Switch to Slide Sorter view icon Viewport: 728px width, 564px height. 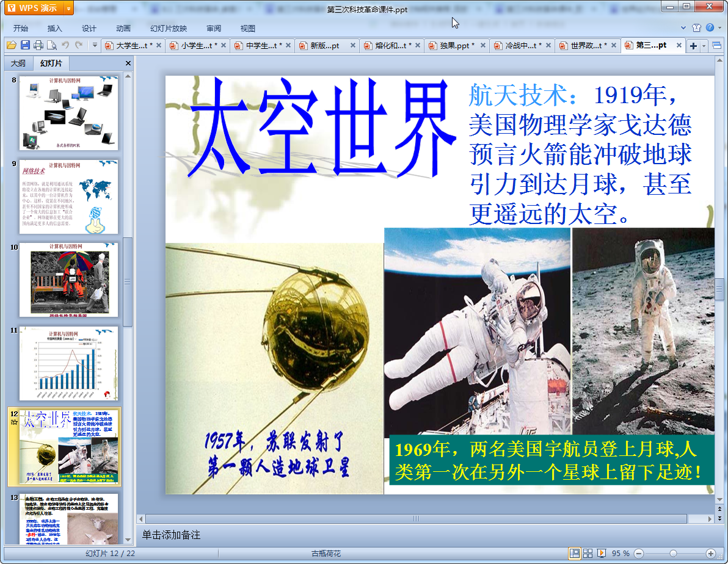pos(588,554)
